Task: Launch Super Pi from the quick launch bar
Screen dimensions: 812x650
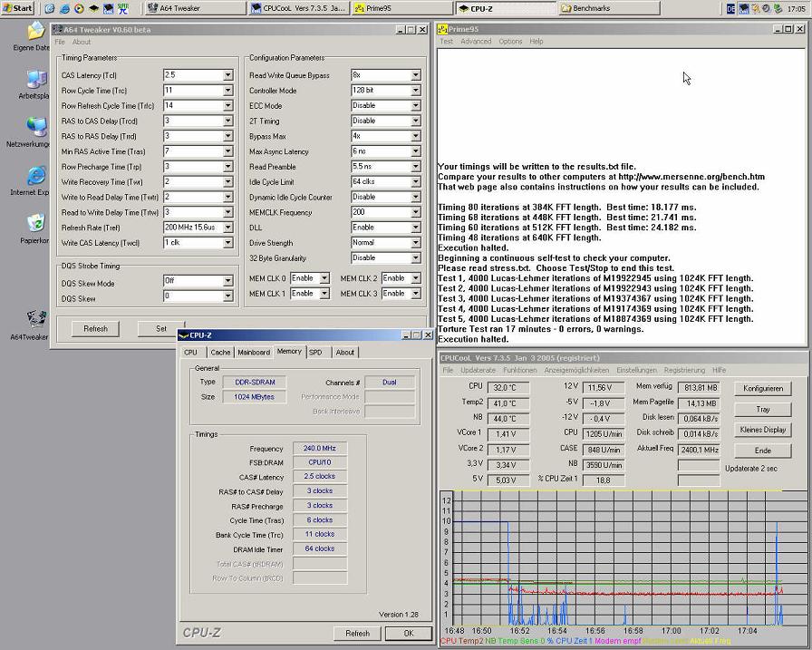Action: click(x=123, y=8)
